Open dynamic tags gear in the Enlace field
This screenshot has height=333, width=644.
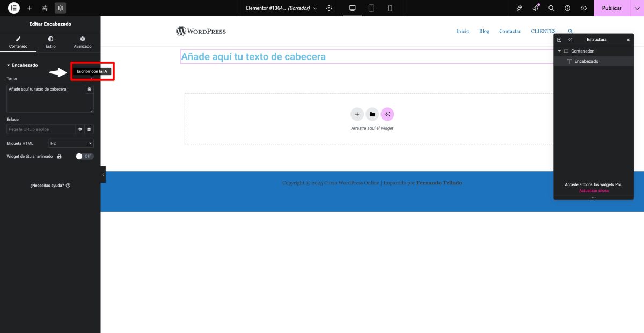click(x=80, y=129)
